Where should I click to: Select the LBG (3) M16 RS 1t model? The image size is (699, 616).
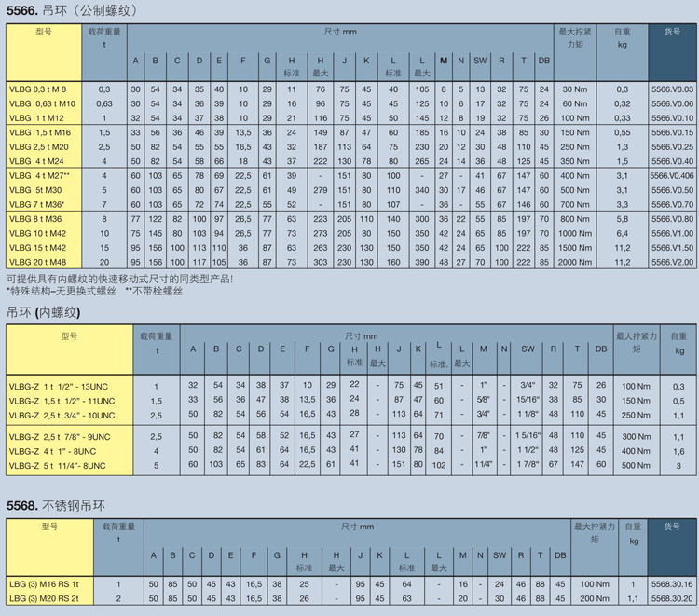44,584
